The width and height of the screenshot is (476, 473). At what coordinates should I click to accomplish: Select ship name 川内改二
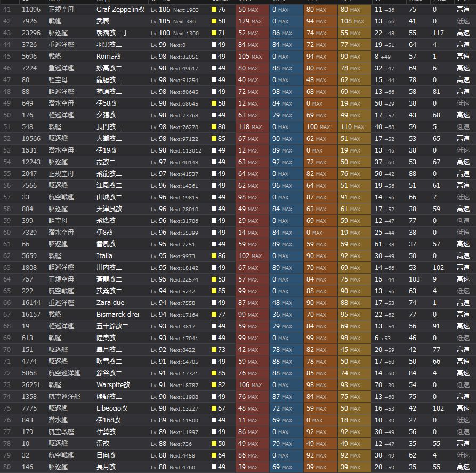coord(109,268)
